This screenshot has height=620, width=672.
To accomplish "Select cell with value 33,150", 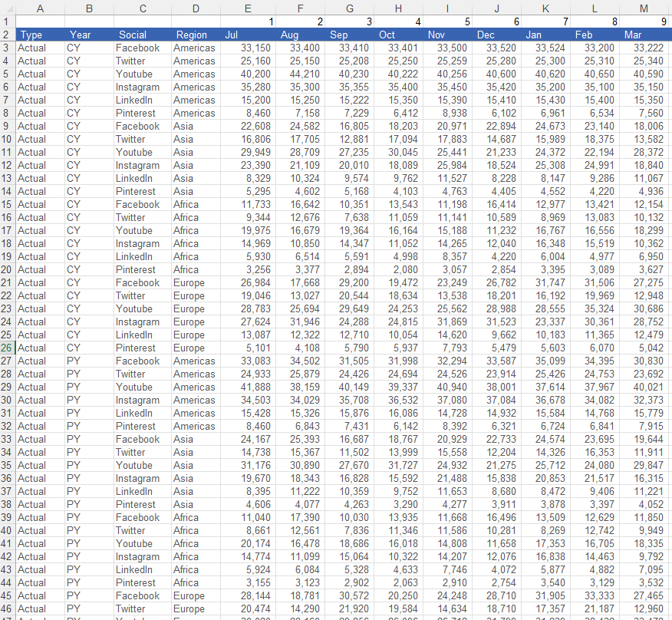I will [x=248, y=48].
